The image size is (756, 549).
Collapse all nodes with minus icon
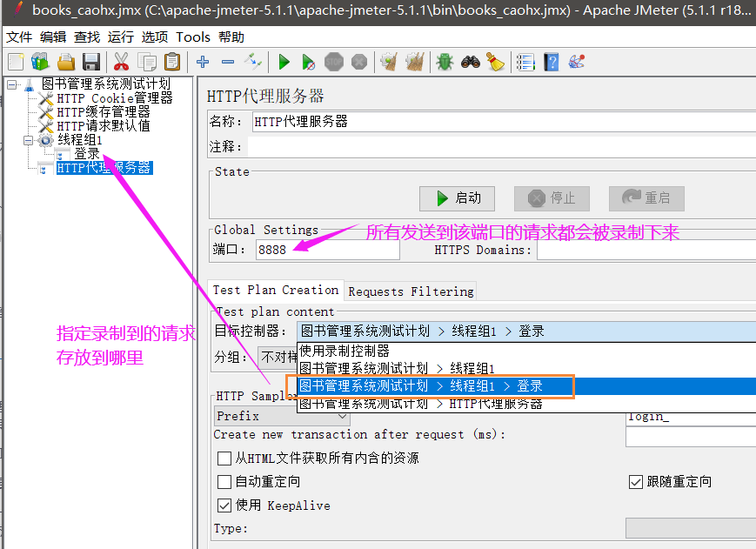(x=228, y=62)
